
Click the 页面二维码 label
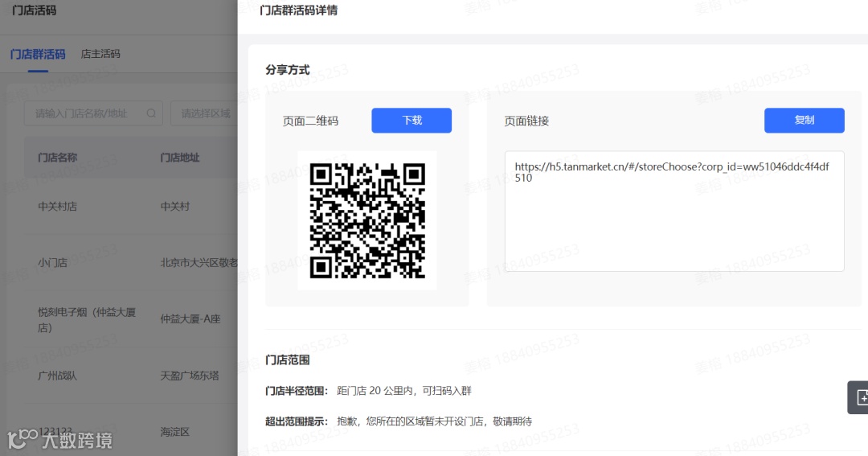click(310, 121)
